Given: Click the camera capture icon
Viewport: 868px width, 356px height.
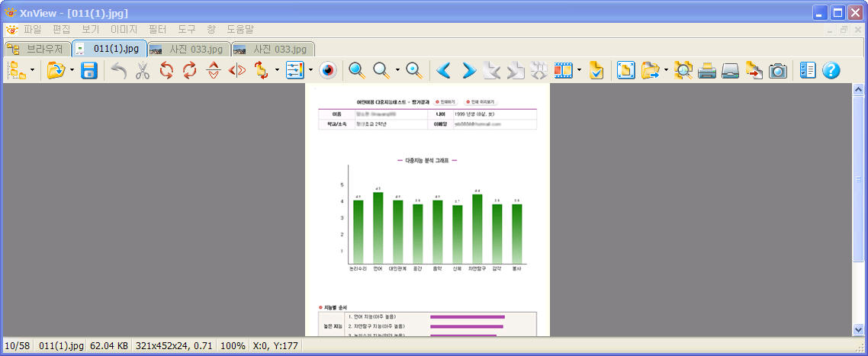Looking at the screenshot, I should tap(777, 71).
